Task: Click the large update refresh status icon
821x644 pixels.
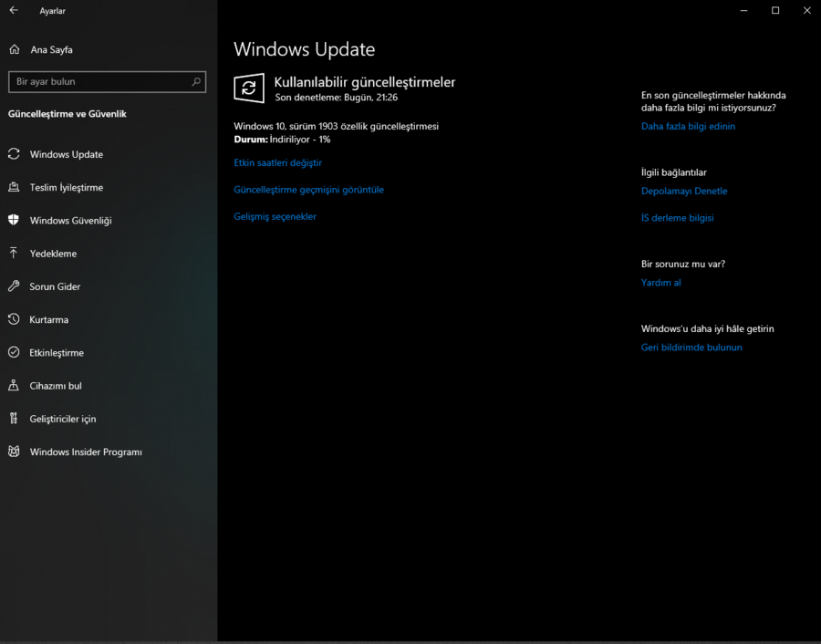Action: point(249,88)
